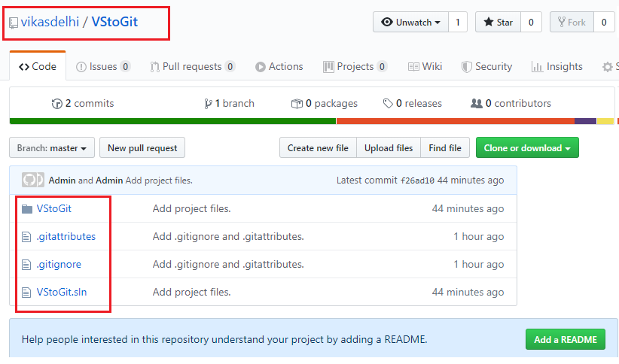This screenshot has height=364, width=619.
Task: Click the Pull requests merge icon
Action: tap(155, 67)
